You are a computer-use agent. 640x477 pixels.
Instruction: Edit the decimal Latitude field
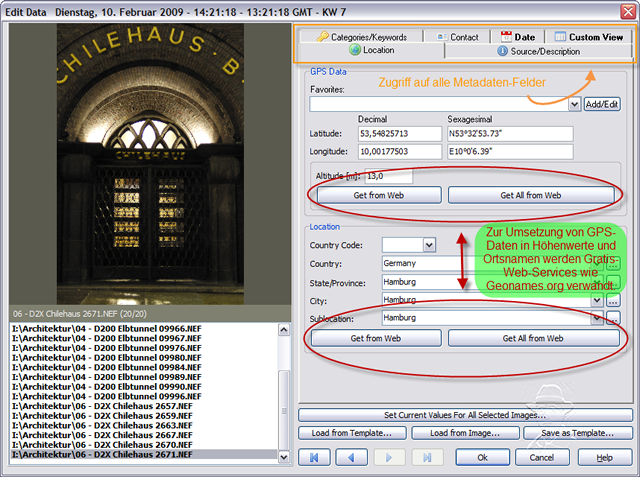pyautogui.click(x=400, y=133)
